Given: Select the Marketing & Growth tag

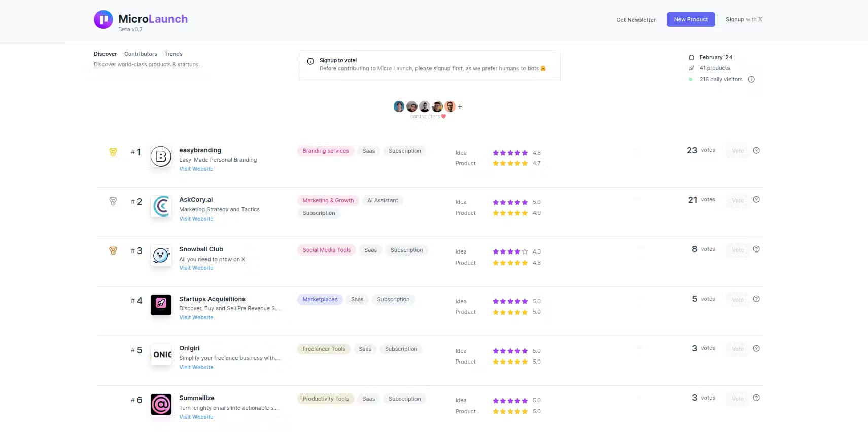Looking at the screenshot, I should 328,200.
